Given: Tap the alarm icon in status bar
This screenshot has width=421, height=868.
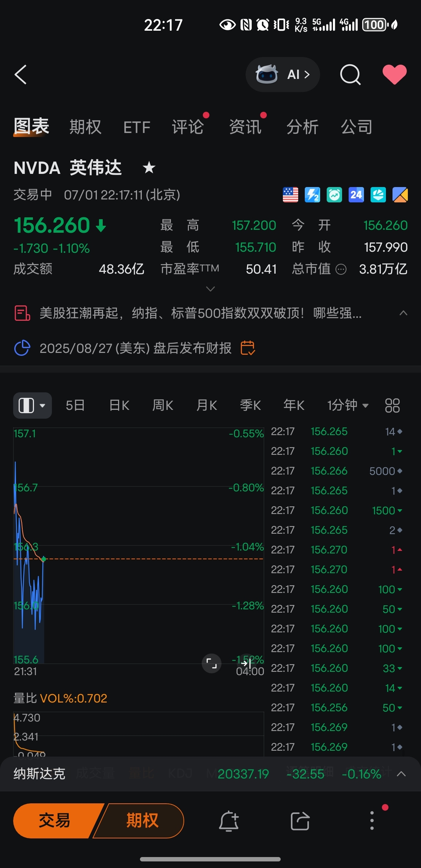Looking at the screenshot, I should tap(263, 25).
